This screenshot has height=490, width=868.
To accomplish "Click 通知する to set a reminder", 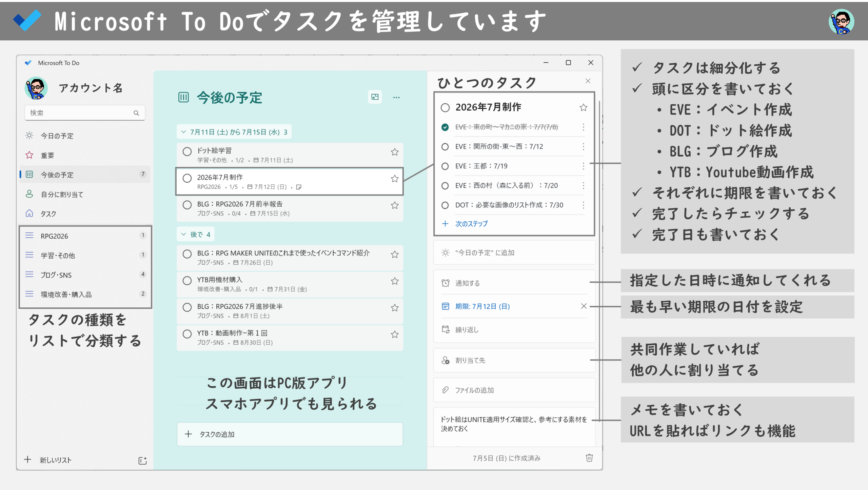I will click(514, 283).
